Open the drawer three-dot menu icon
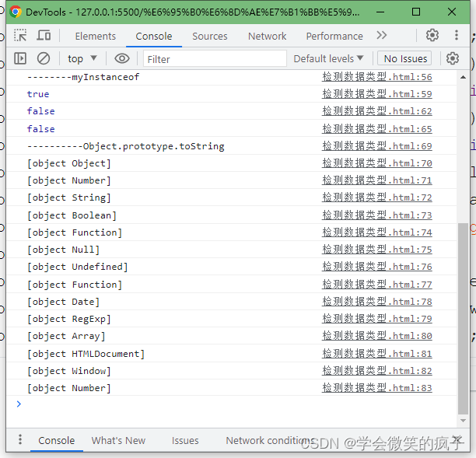476x458 pixels. click(20, 439)
